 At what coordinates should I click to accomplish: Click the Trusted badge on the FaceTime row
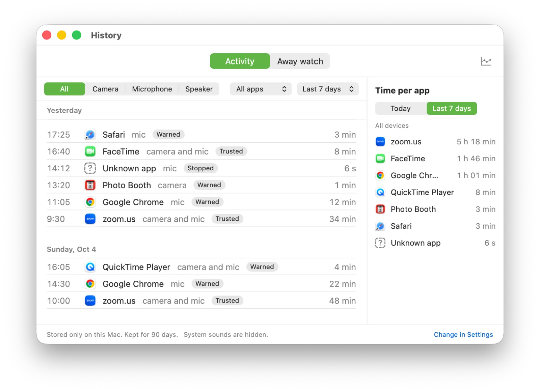231,151
